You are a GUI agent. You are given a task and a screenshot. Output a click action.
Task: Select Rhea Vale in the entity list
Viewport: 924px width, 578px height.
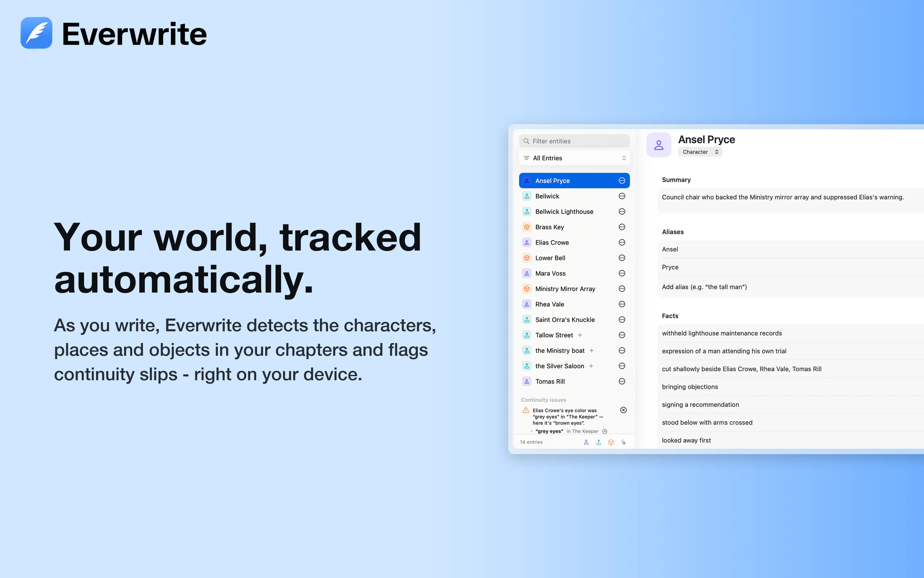coord(574,304)
